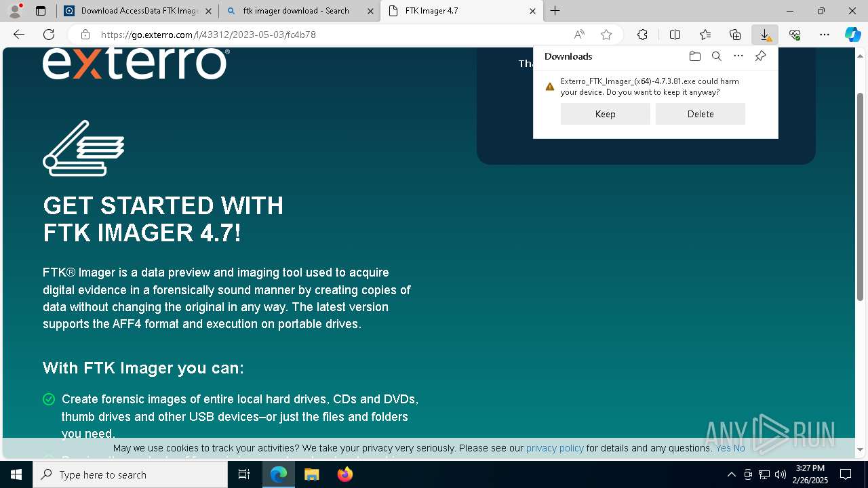Screen dimensions: 868x488
Task: Open volume control in tray
Action: pyautogui.click(x=780, y=474)
